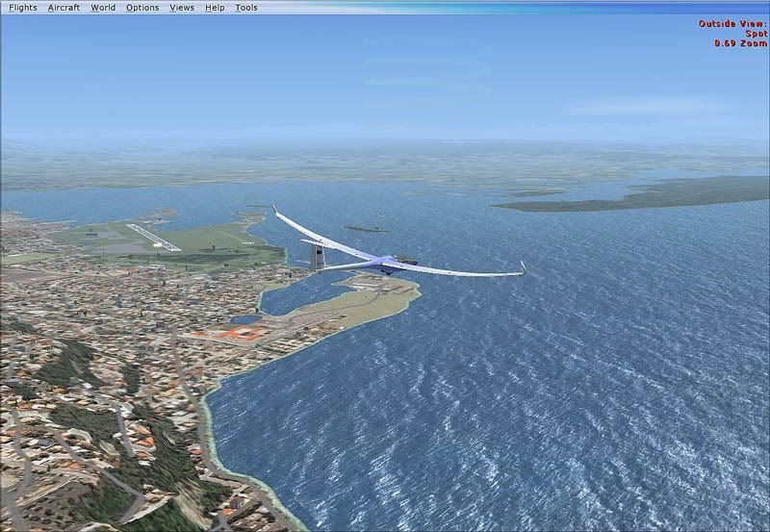Click the red "Spot" view mode text

coord(757,34)
